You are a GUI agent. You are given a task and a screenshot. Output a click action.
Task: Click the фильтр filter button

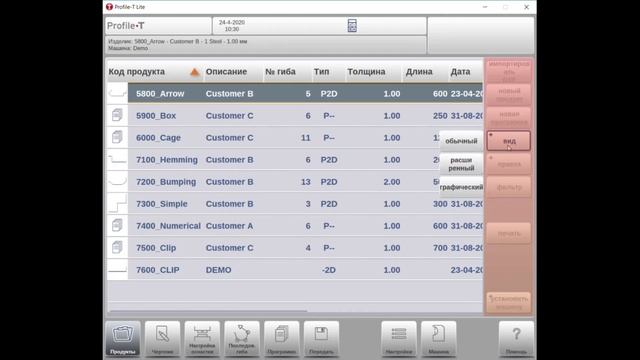509,187
